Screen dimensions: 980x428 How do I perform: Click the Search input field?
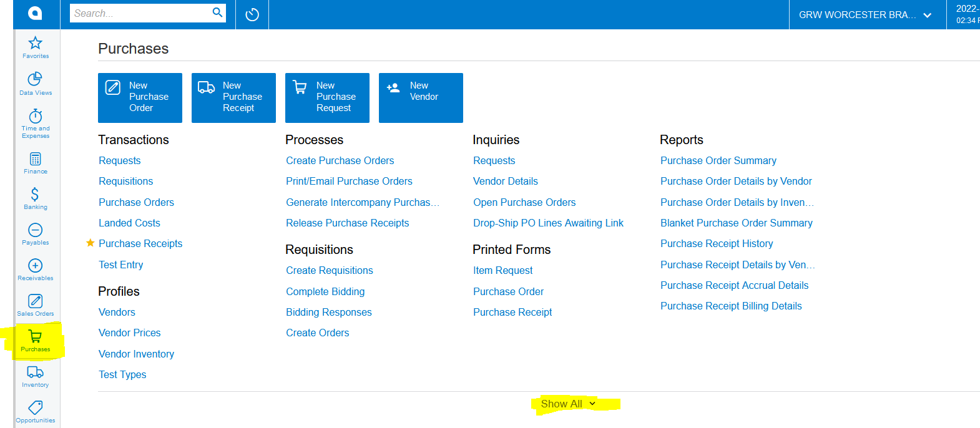click(140, 13)
